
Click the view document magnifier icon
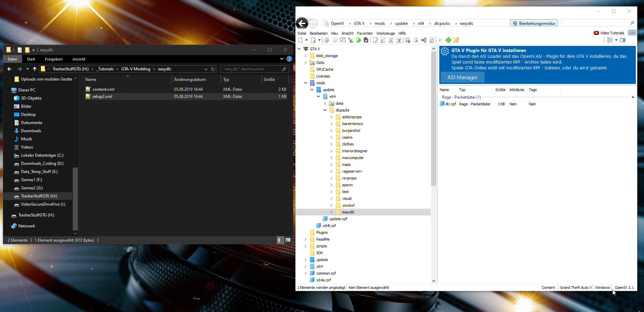point(383,40)
